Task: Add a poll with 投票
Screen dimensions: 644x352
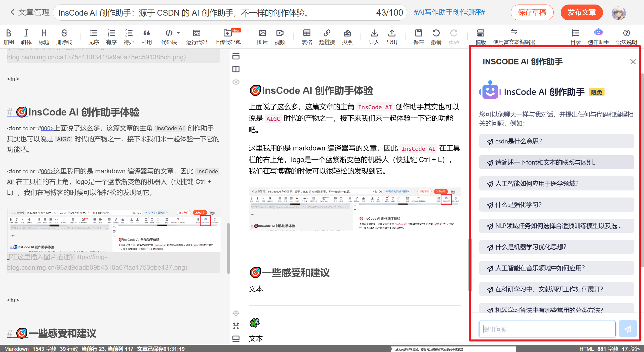Action: 347,37
